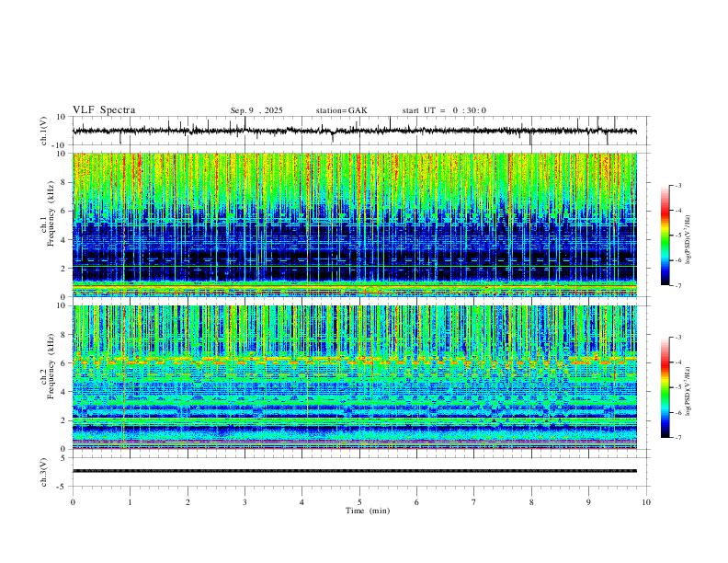Click the ch.1(V) axis label

44,131
